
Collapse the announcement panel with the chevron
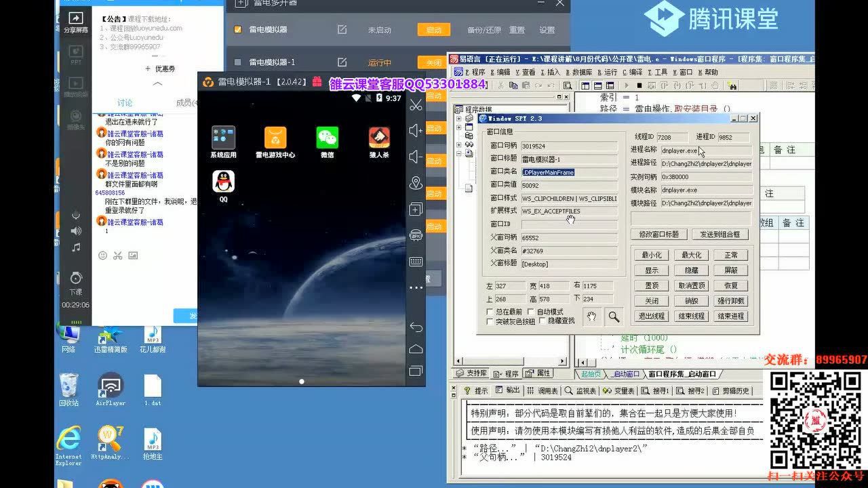tap(157, 83)
